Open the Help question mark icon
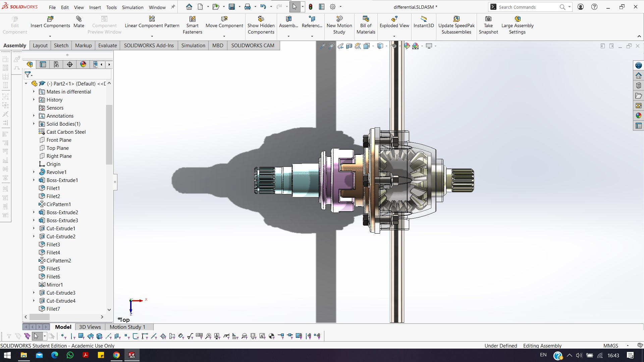This screenshot has height=362, width=644. click(594, 7)
